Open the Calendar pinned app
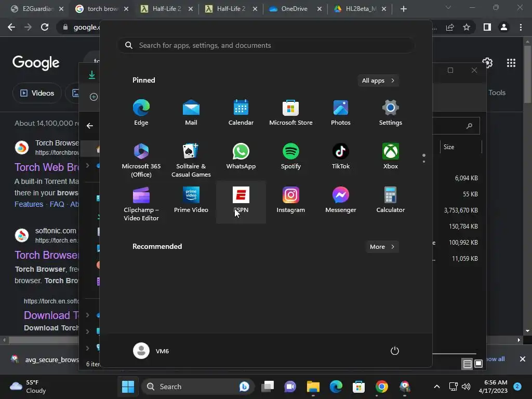The image size is (532, 399). point(241,113)
